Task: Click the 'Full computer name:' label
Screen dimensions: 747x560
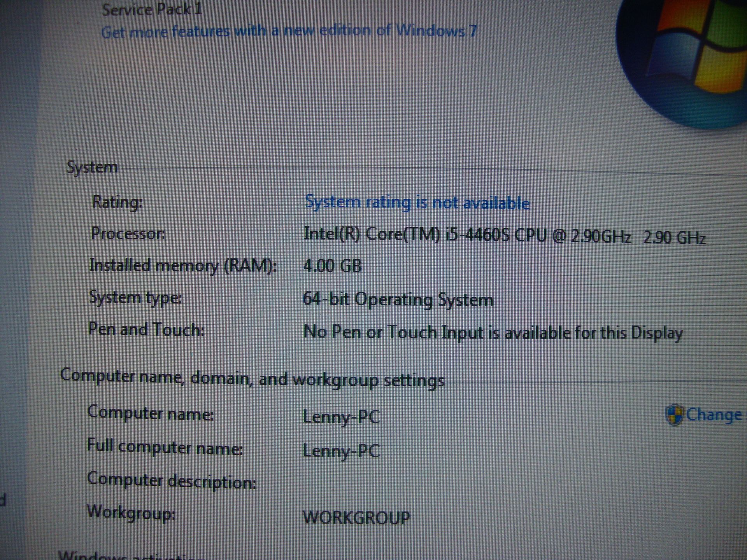Action: [x=165, y=447]
